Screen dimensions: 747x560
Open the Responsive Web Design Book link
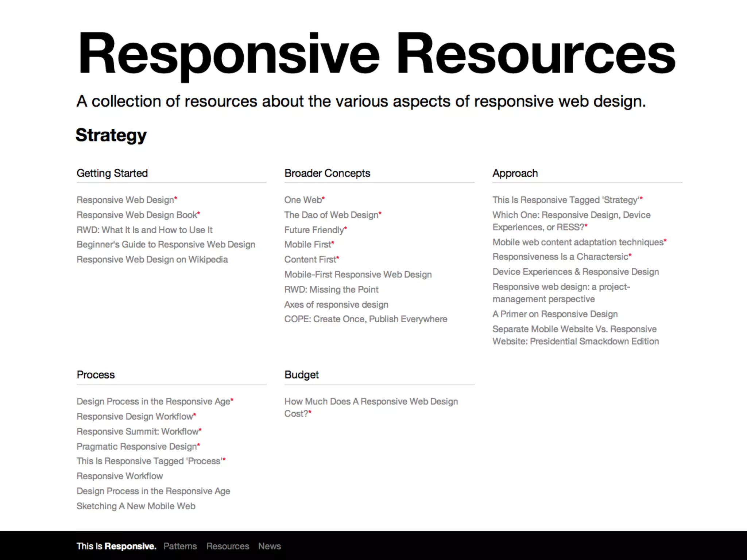click(x=137, y=215)
